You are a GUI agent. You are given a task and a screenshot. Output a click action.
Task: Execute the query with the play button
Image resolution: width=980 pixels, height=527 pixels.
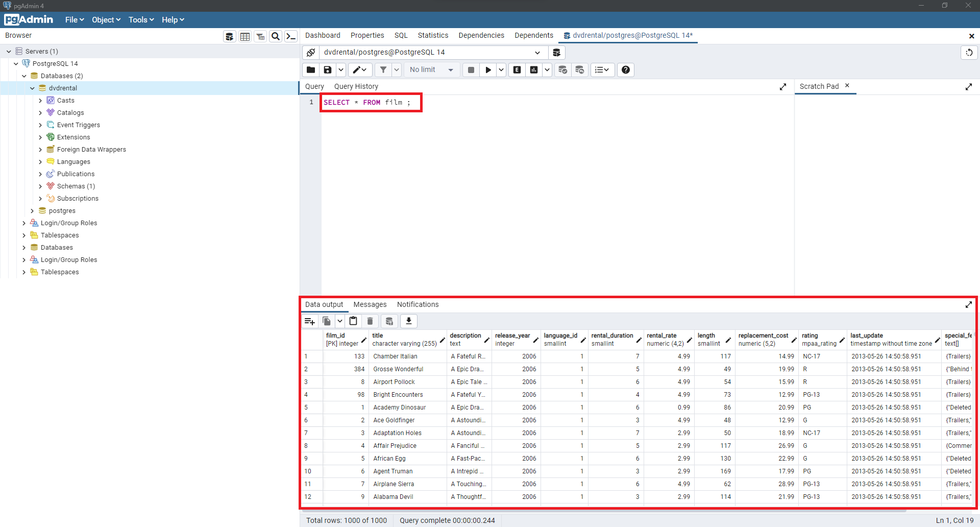(x=488, y=69)
